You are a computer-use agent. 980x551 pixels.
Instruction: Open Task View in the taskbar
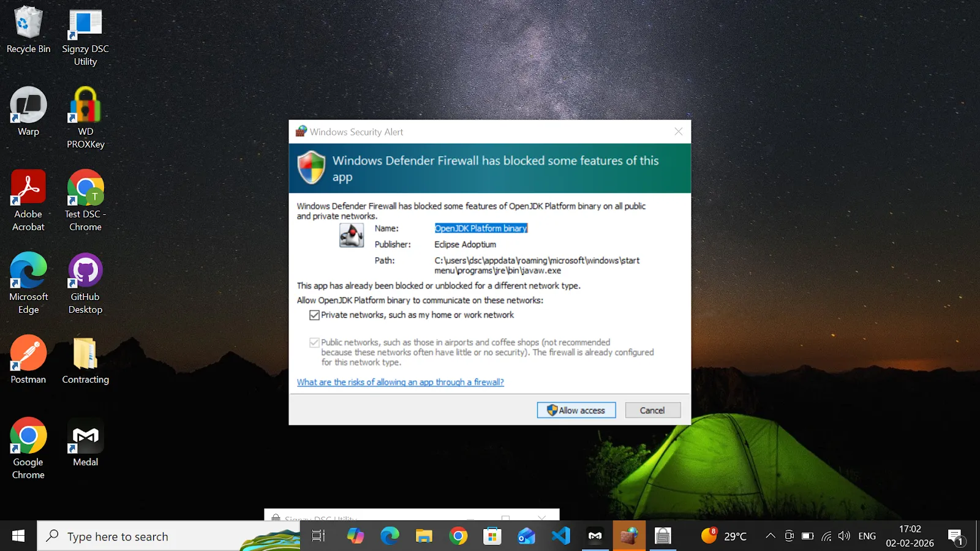318,536
